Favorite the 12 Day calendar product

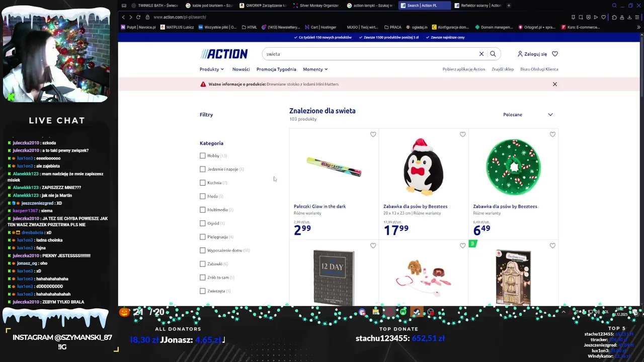tap(373, 245)
